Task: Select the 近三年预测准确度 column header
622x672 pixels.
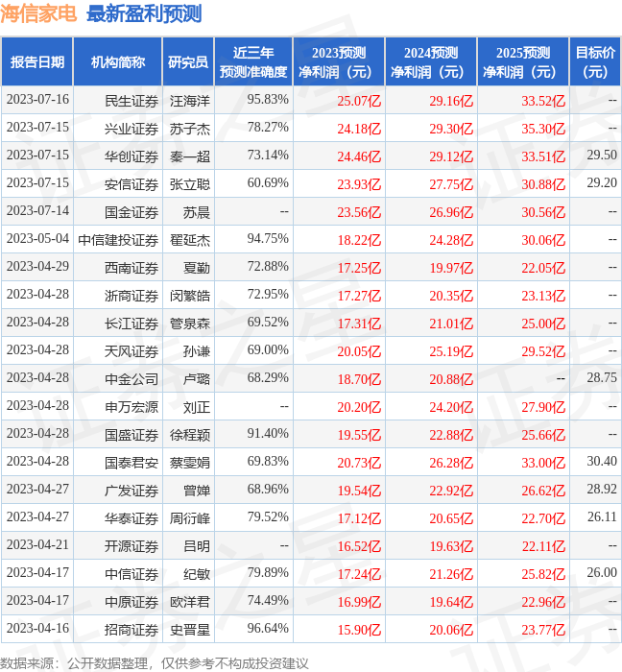Action: point(253,61)
